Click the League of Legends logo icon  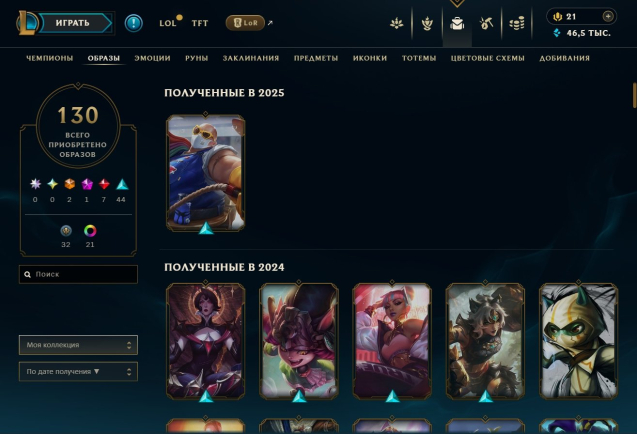point(26,23)
